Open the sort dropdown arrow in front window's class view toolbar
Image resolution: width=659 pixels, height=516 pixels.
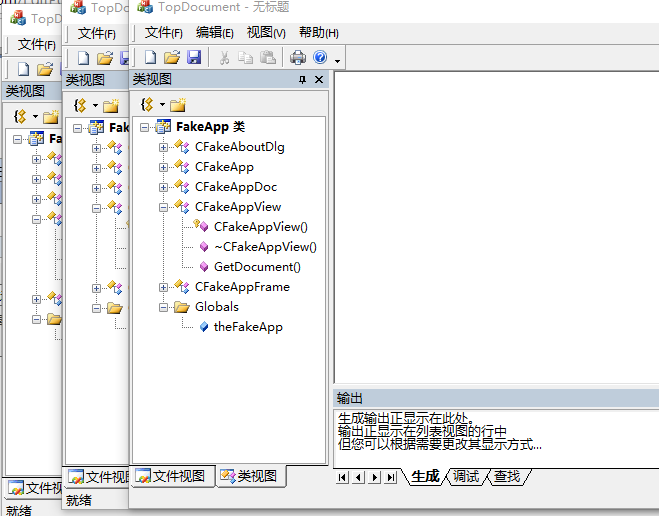tap(162, 104)
